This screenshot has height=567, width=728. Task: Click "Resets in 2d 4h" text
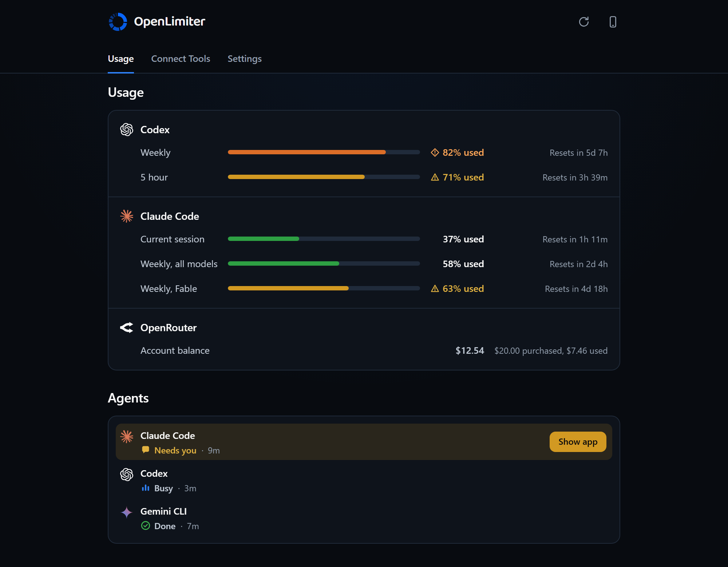pos(579,264)
